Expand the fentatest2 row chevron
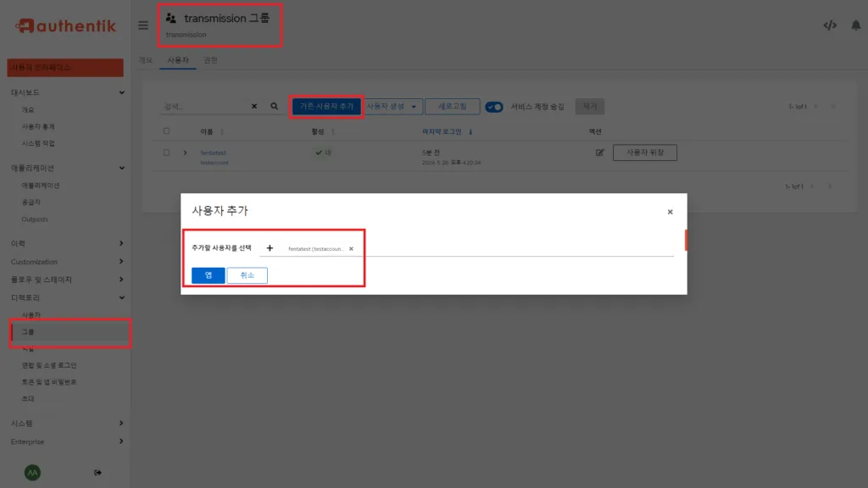The width and height of the screenshot is (868, 488). pyautogui.click(x=186, y=153)
